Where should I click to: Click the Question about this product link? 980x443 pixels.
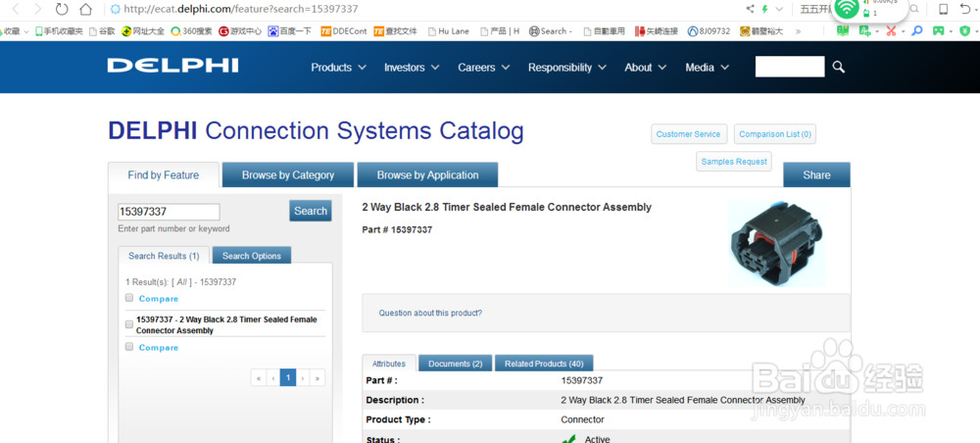point(430,313)
